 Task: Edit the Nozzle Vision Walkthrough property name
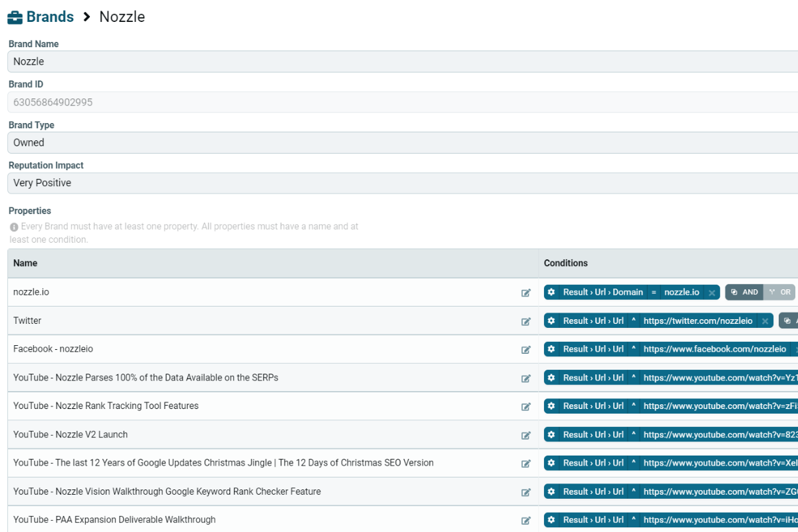click(526, 492)
